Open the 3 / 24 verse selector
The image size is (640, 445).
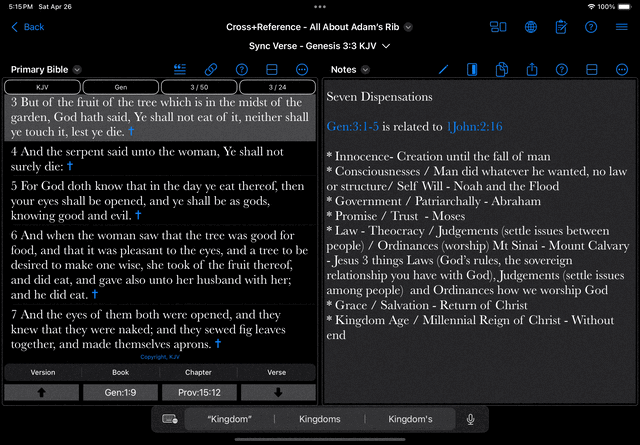click(x=278, y=87)
